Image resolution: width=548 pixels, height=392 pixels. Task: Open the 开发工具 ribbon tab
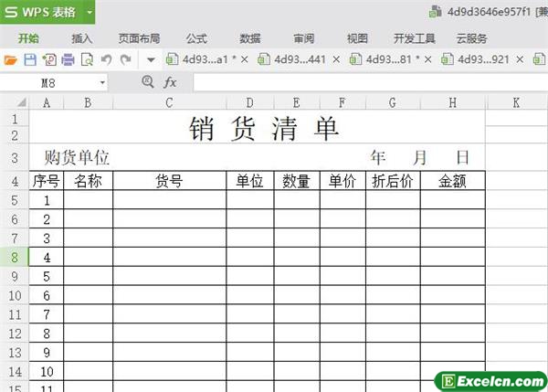pos(414,38)
